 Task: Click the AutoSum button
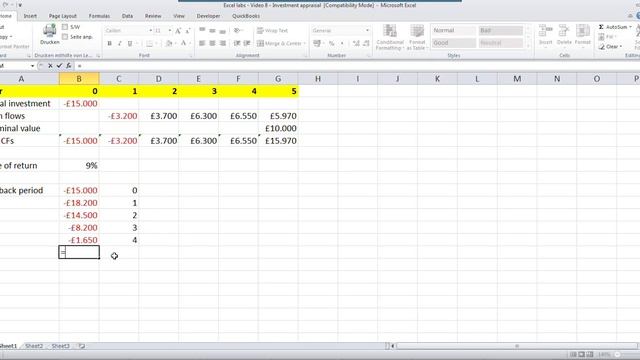click(x=612, y=27)
